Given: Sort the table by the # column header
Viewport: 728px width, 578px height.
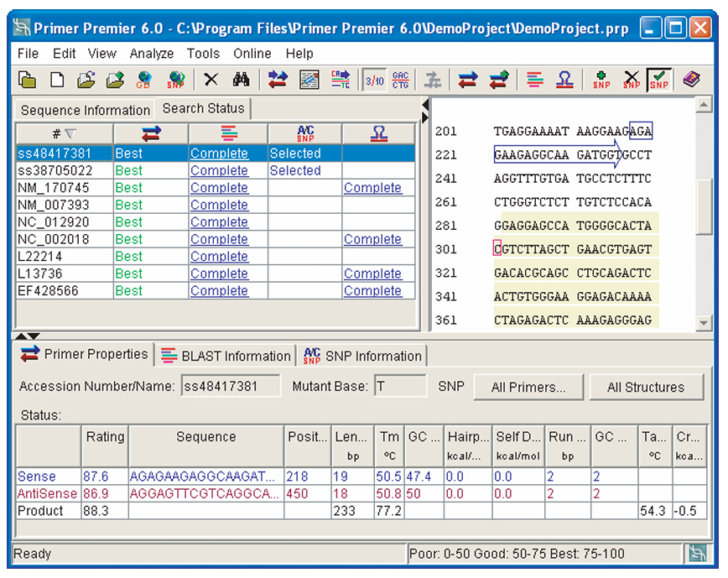Looking at the screenshot, I should [x=64, y=134].
